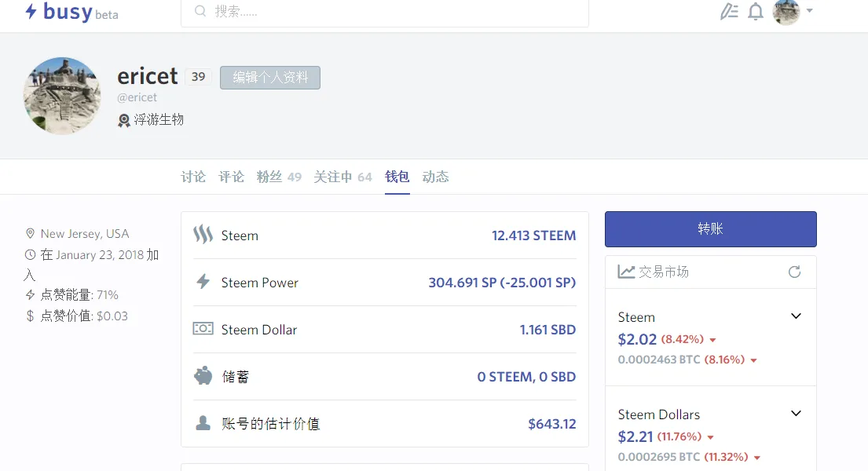Click the voting power bolt icon
868x471 pixels.
30,294
